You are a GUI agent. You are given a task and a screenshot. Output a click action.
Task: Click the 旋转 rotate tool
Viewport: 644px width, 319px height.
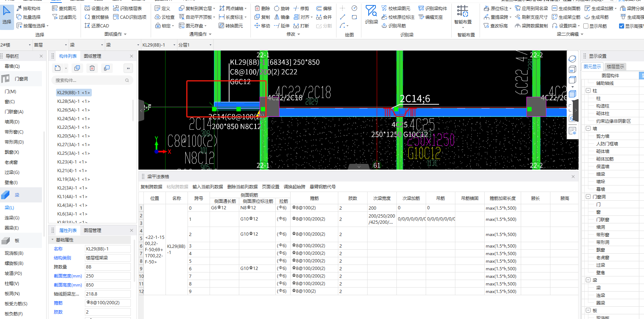click(282, 8)
